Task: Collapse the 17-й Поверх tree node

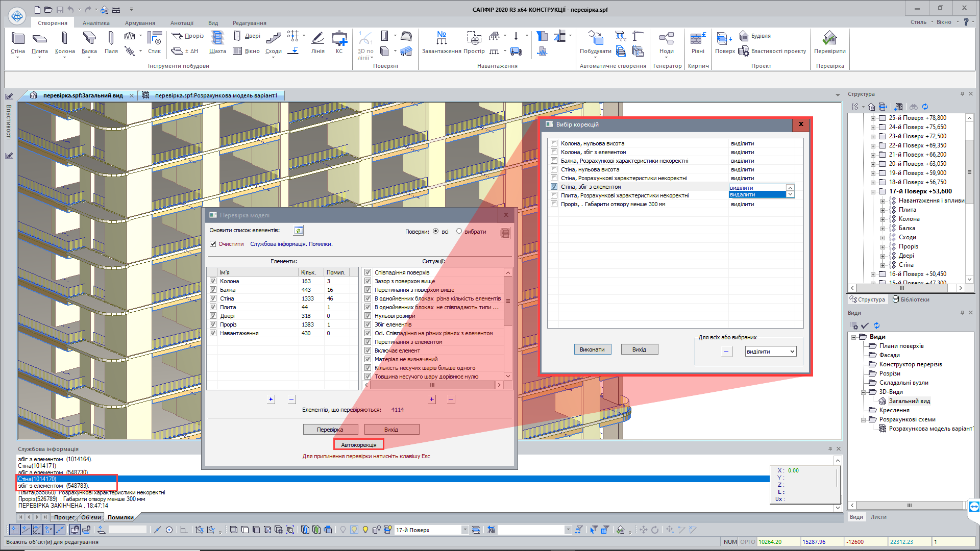Action: point(873,192)
